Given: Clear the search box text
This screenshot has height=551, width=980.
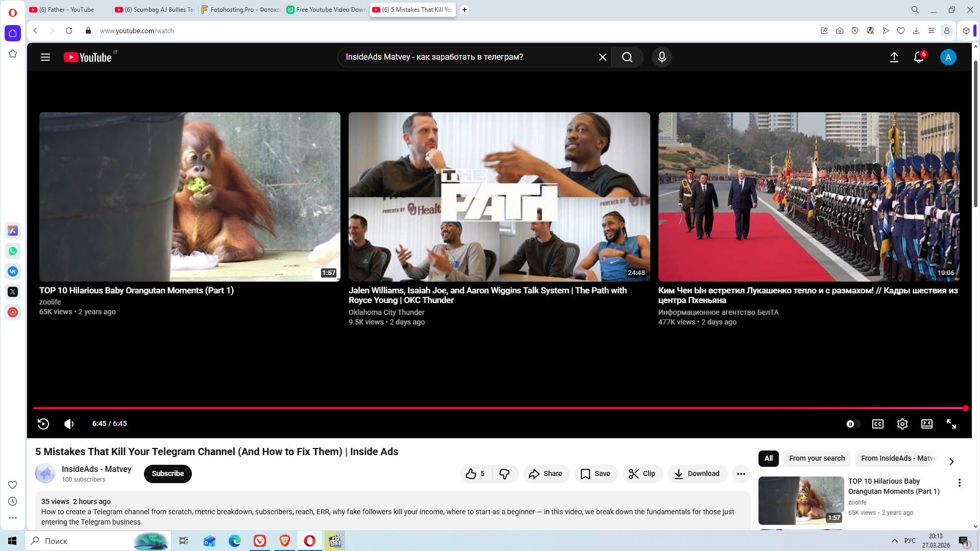Looking at the screenshot, I should (x=602, y=57).
